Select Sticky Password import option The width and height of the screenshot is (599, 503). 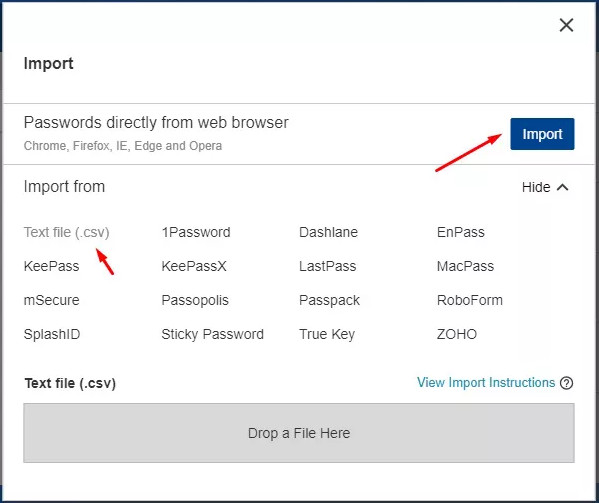[213, 334]
